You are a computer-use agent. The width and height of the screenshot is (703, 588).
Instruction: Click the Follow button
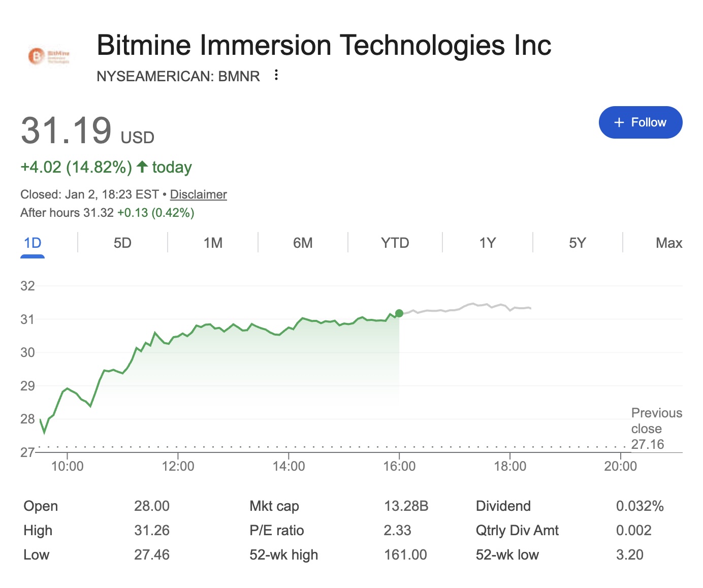[641, 122]
